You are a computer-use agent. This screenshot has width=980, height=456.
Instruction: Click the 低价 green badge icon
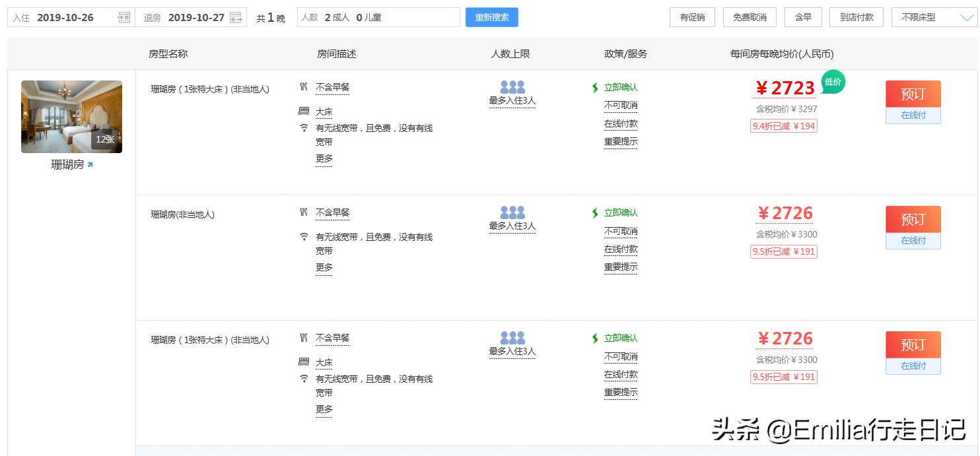(833, 82)
